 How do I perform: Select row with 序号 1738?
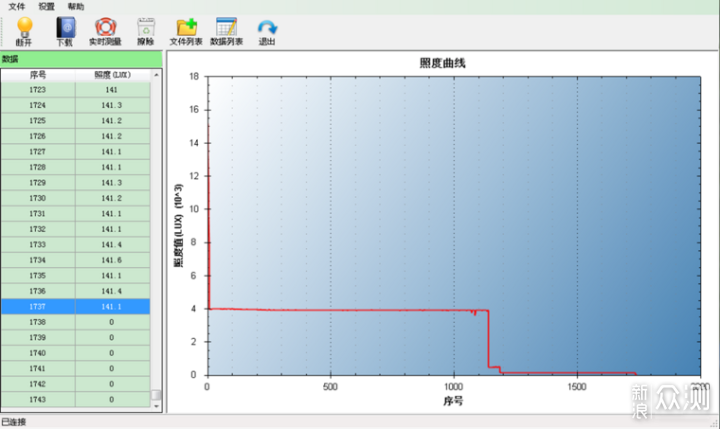[x=75, y=322]
